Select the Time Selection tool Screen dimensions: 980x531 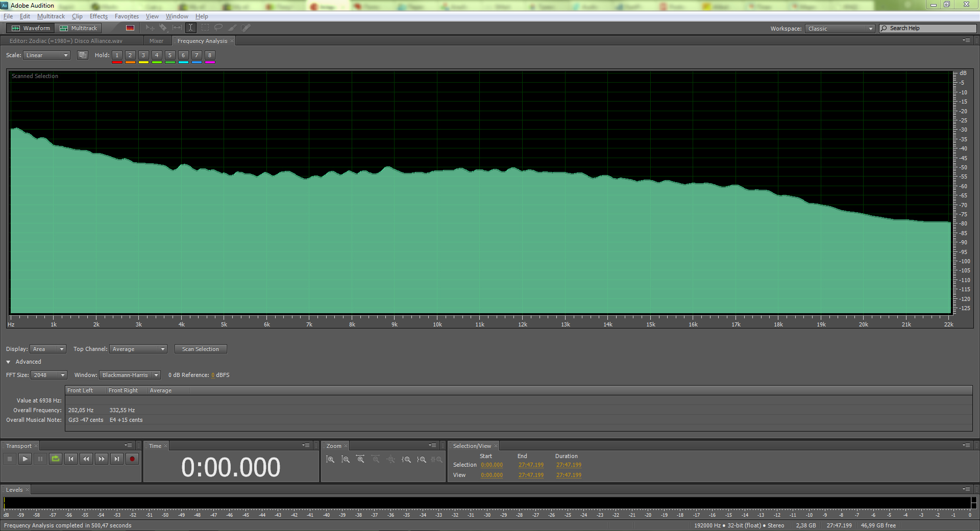pos(190,28)
